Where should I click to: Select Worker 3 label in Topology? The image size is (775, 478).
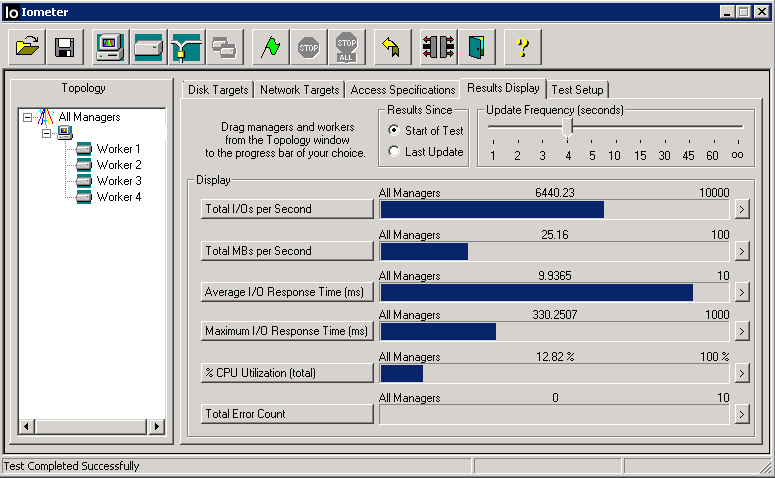[119, 181]
